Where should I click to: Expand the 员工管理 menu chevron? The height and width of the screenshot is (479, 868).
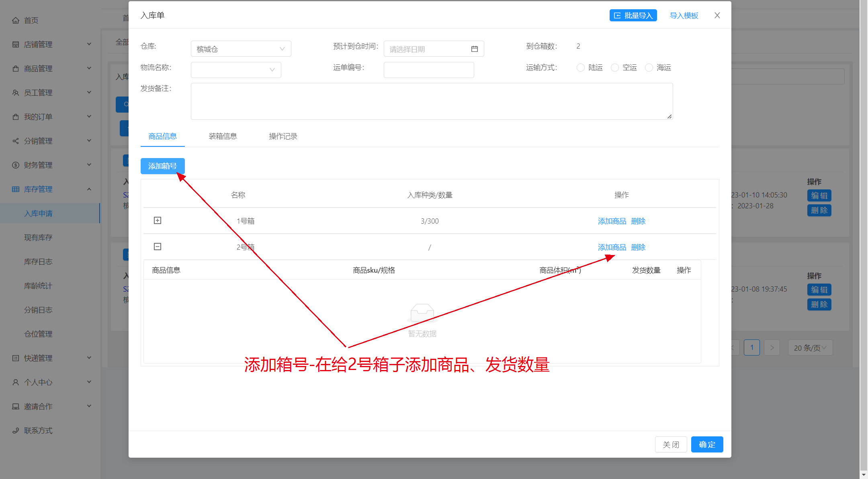click(89, 93)
